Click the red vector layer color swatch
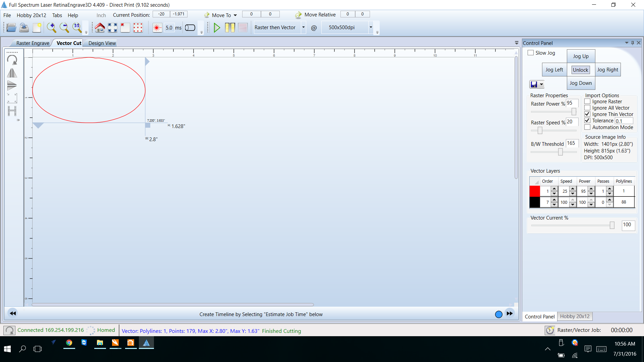Screen dimensions: 644x362 pos(535,191)
